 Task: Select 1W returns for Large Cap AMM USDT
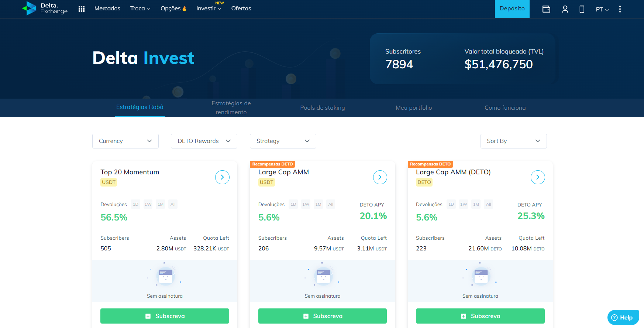[x=306, y=204]
